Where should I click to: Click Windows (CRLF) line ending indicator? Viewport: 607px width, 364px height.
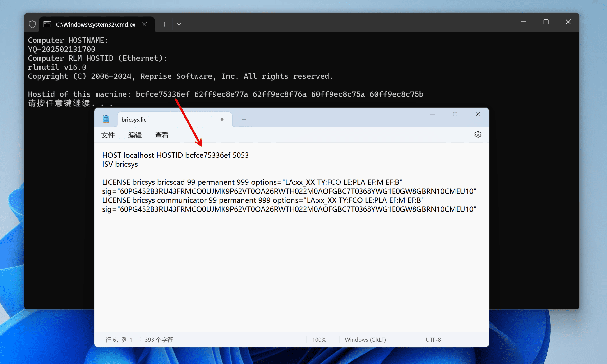coord(365,340)
